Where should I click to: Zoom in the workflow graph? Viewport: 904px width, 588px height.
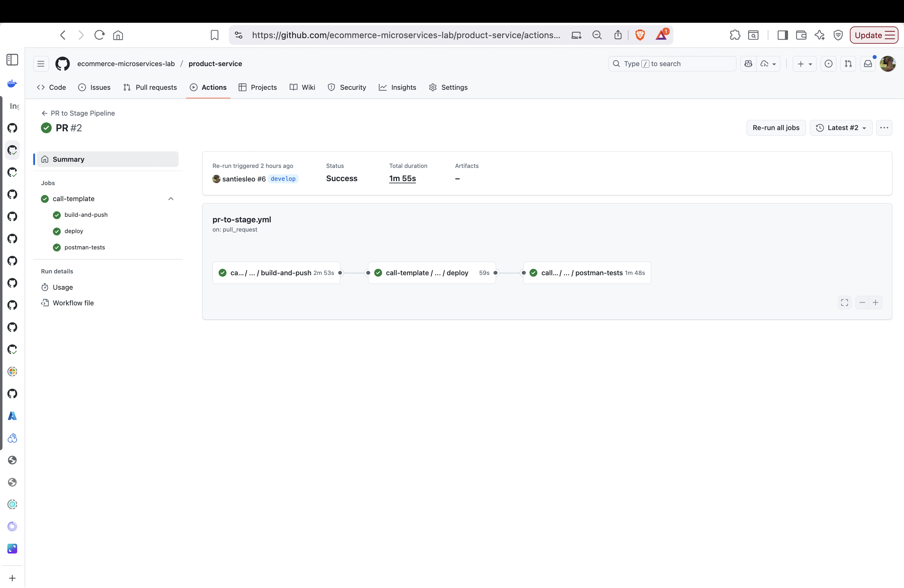point(875,303)
